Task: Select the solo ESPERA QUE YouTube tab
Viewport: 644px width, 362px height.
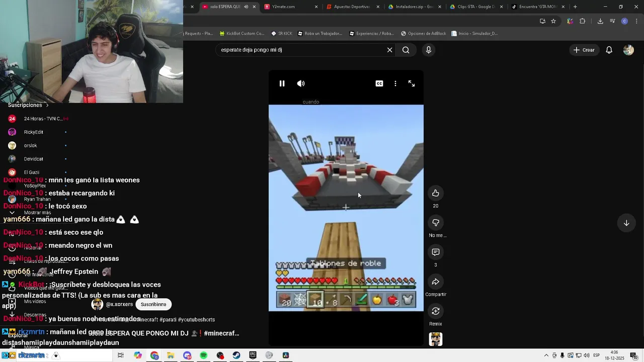Action: click(225, 7)
